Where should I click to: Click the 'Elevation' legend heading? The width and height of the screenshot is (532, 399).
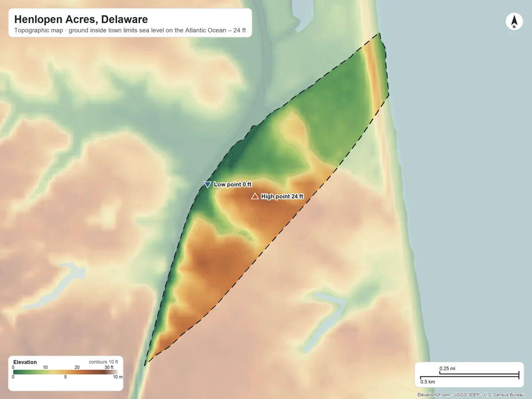tap(25, 362)
